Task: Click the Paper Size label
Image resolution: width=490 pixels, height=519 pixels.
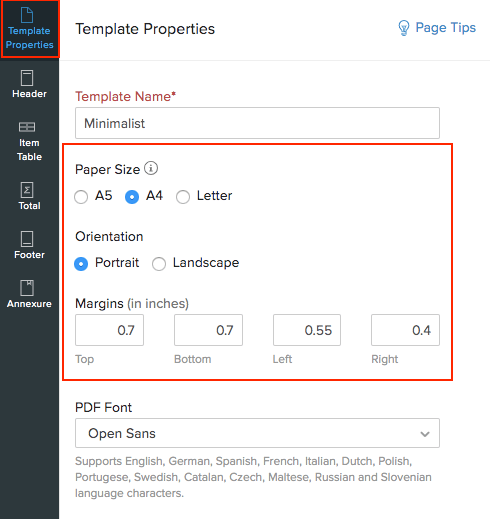Action: [x=107, y=169]
